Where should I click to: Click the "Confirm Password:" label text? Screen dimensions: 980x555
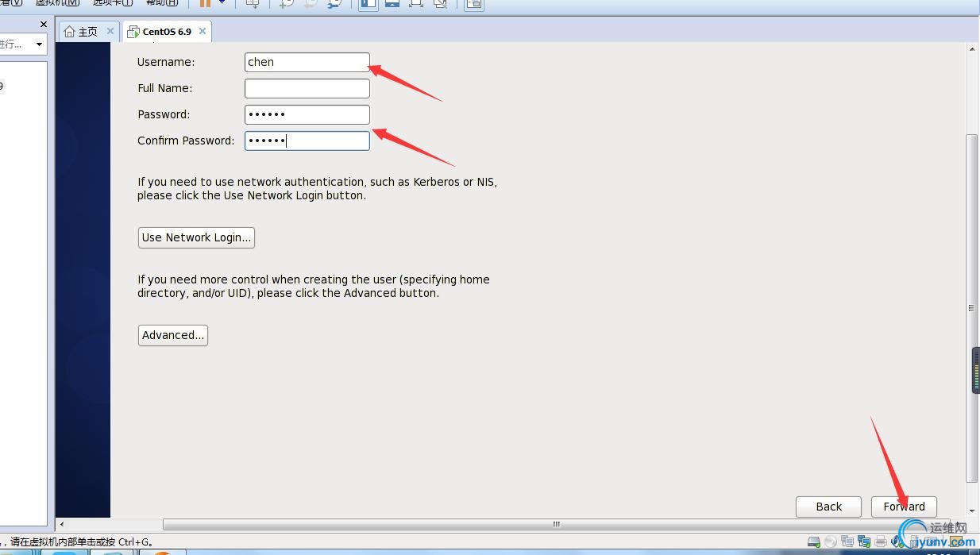click(186, 141)
